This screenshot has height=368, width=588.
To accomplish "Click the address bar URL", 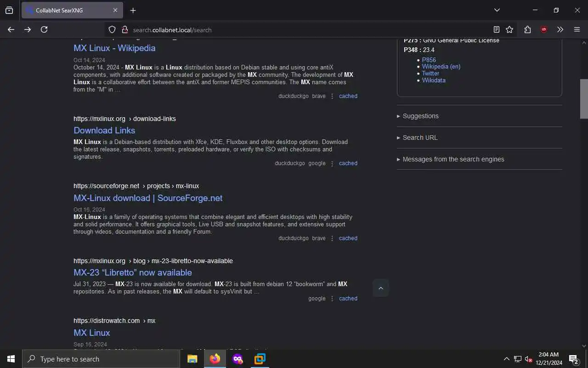I will coord(172,30).
